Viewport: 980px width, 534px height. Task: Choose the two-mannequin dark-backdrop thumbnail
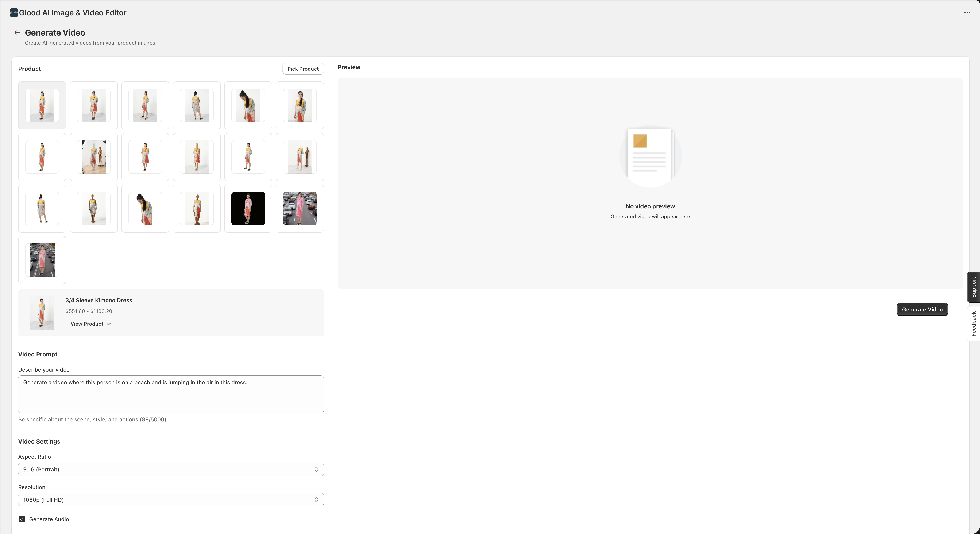tap(94, 157)
